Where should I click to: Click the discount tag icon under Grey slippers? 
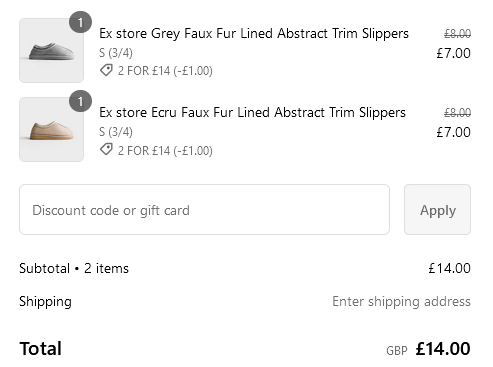106,70
